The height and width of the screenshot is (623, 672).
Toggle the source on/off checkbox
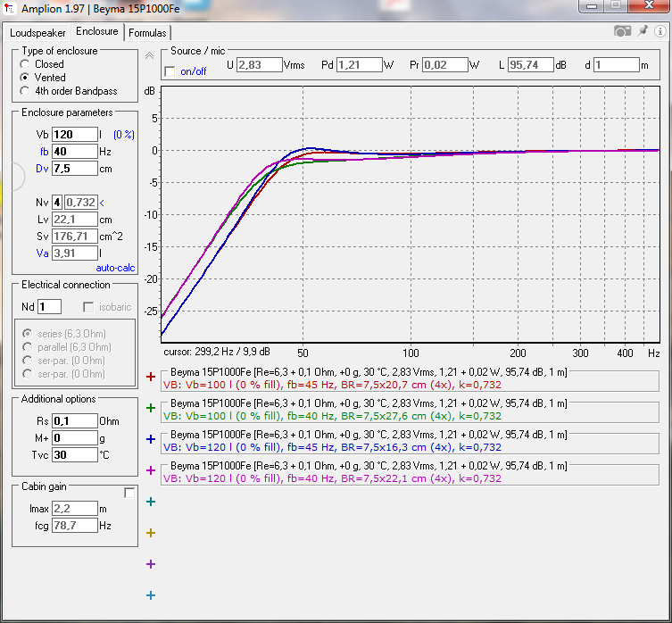170,71
